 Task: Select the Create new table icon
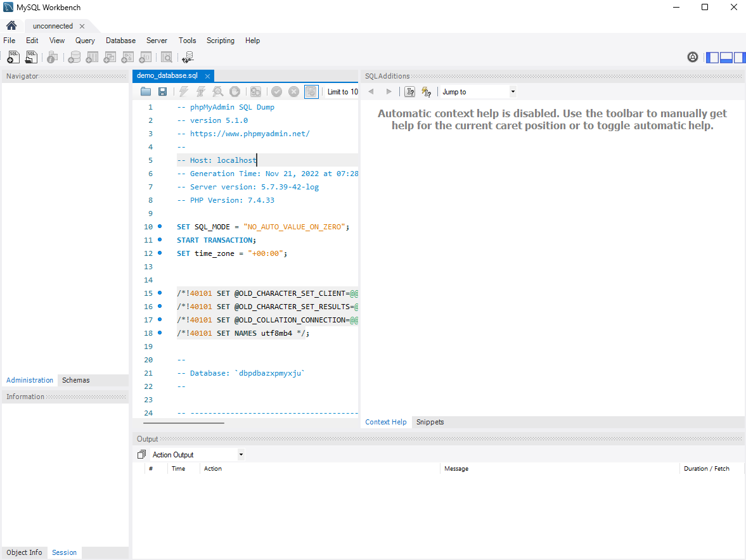(x=92, y=57)
